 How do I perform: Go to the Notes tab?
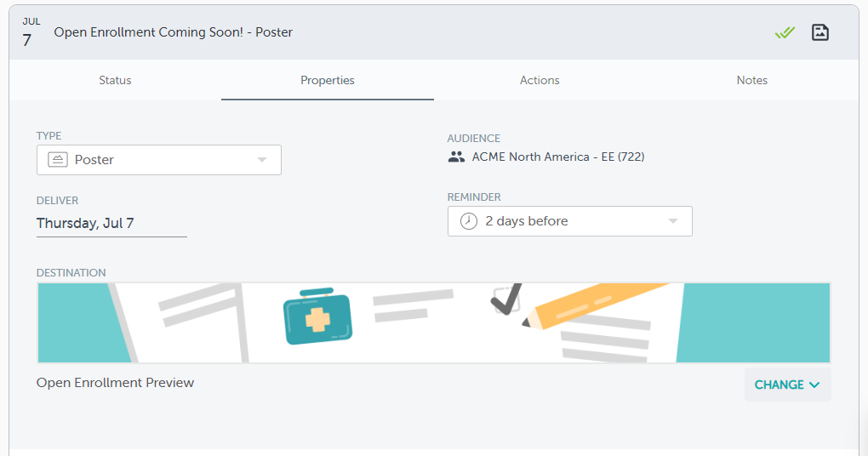(x=752, y=80)
